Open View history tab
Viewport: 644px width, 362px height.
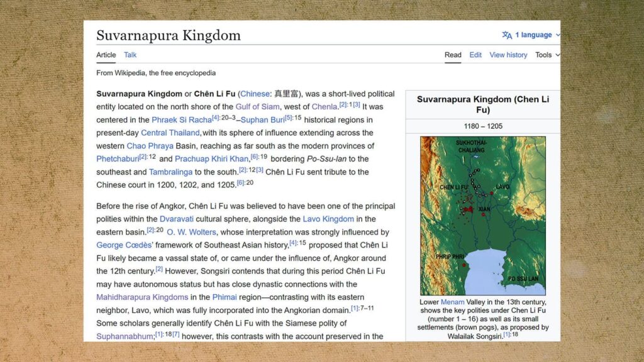tap(508, 55)
